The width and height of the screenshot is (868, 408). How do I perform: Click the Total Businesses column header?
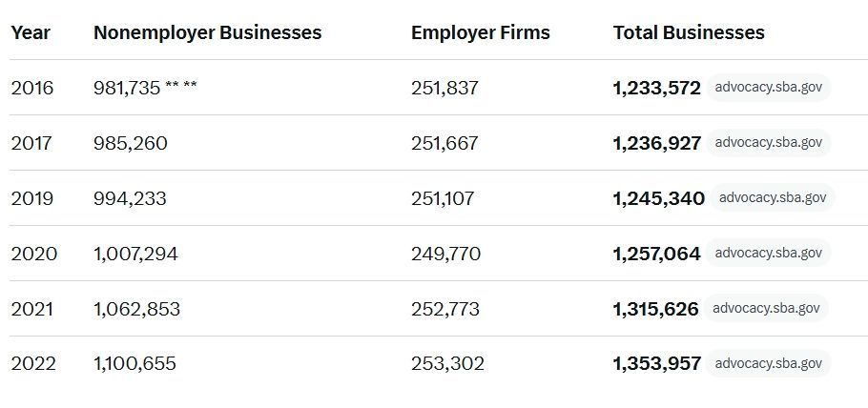point(689,32)
